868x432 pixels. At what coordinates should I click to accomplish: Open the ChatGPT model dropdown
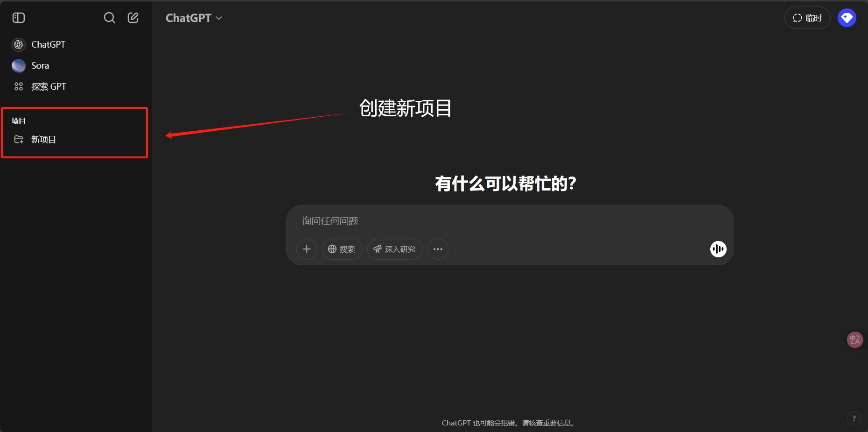tap(193, 17)
